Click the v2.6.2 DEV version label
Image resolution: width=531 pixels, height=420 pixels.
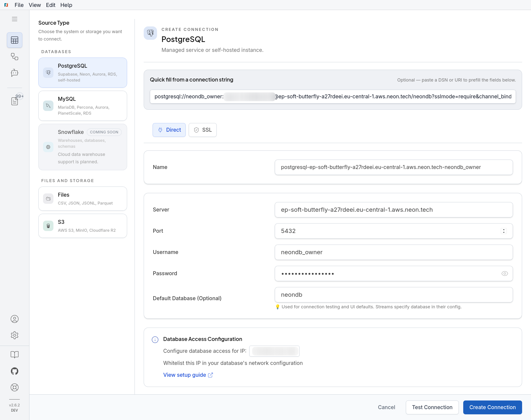[x=14, y=408]
